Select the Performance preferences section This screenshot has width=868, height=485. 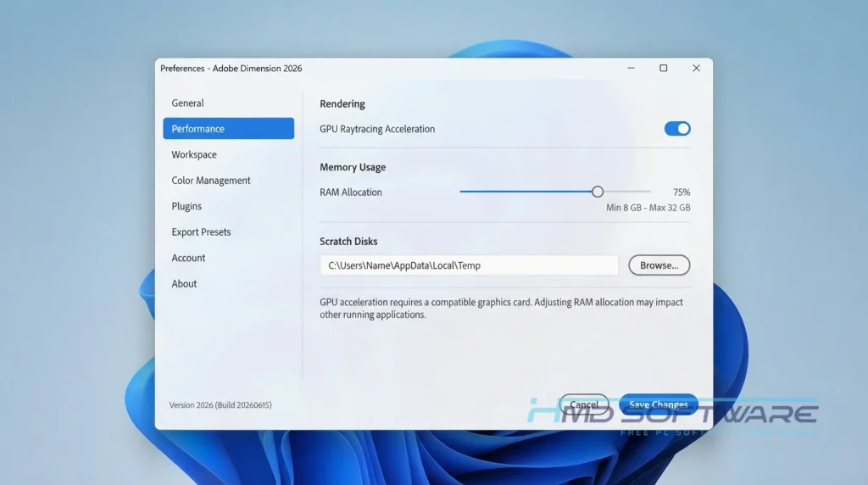coord(228,128)
